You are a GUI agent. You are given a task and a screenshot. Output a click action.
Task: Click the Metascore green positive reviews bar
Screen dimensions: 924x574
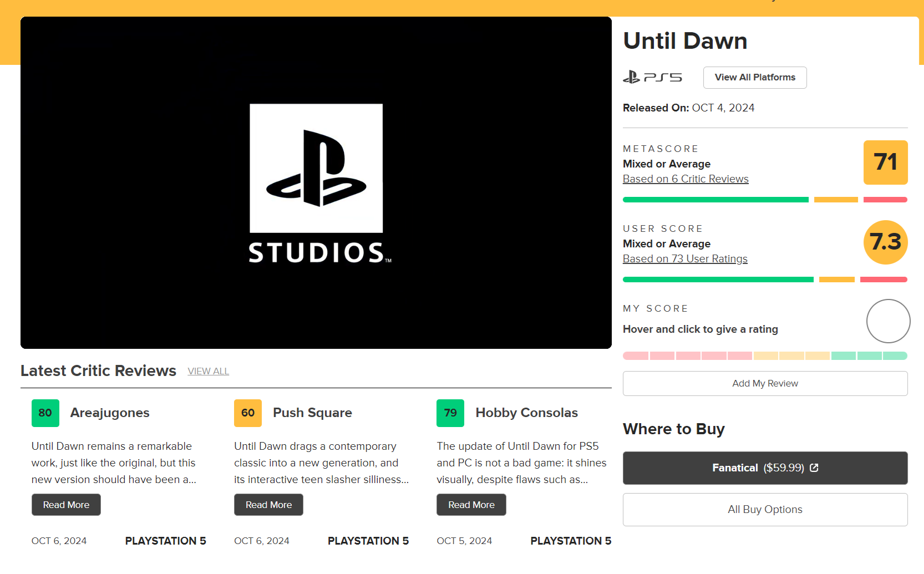coord(715,200)
